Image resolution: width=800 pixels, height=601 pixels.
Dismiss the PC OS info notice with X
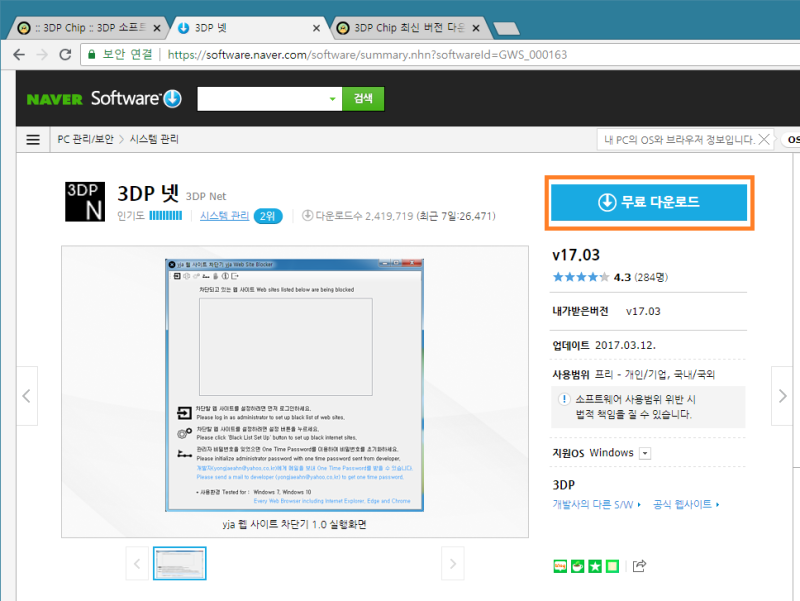[766, 139]
